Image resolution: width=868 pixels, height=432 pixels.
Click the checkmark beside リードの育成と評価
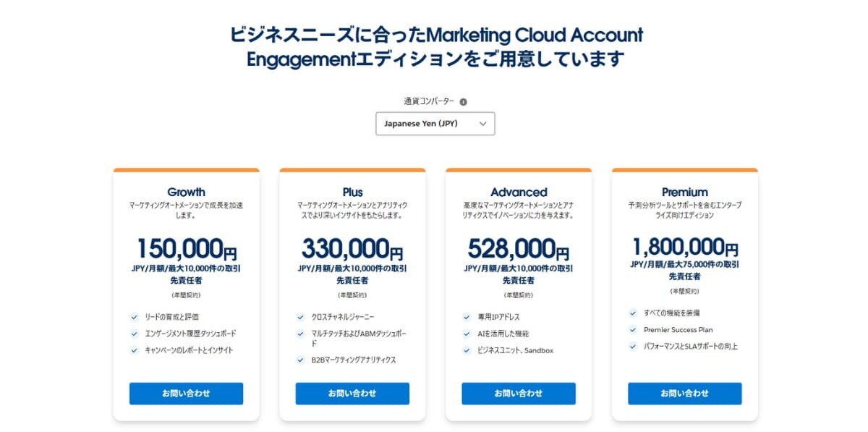(135, 317)
